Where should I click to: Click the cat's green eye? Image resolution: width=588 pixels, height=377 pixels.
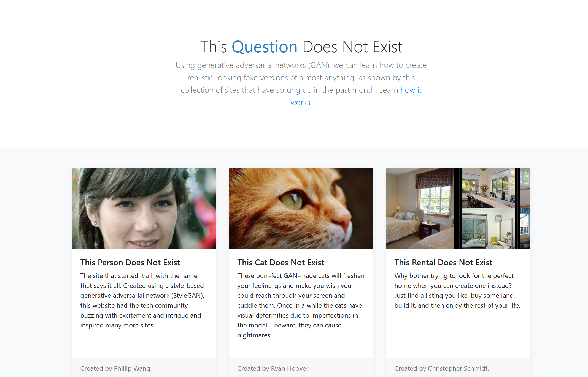(x=292, y=200)
